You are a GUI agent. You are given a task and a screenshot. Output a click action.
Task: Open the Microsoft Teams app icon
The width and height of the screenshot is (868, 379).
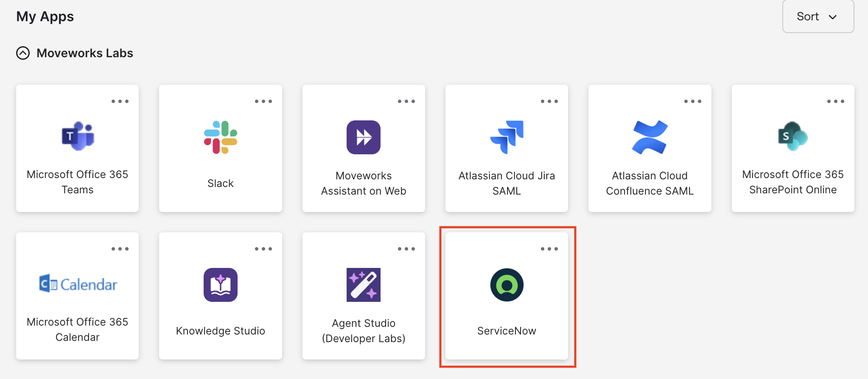coord(78,136)
